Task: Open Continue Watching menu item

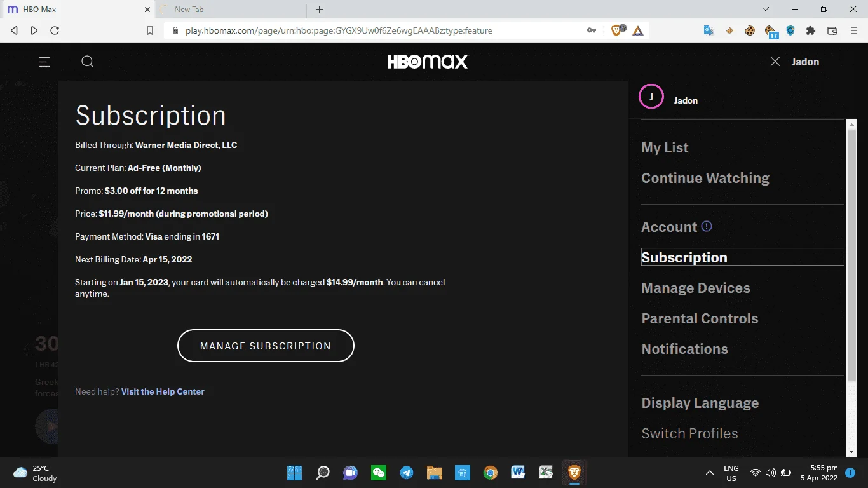Action: tap(705, 178)
